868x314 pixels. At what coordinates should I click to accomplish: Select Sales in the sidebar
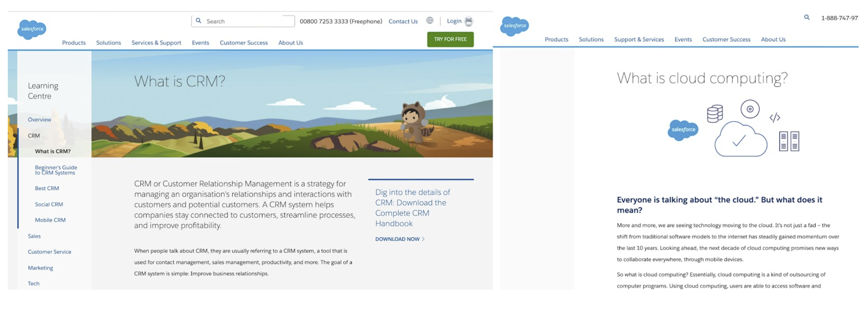tap(34, 236)
